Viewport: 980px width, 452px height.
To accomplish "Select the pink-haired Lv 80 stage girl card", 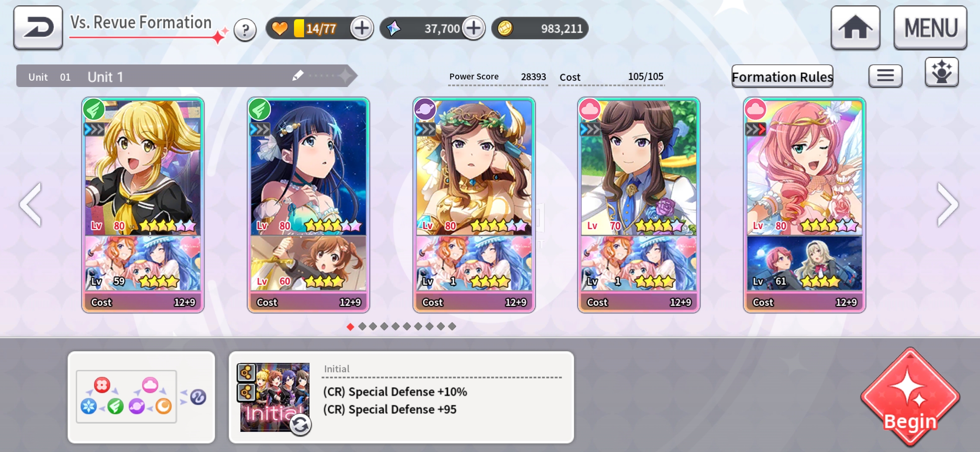I will coord(804,205).
